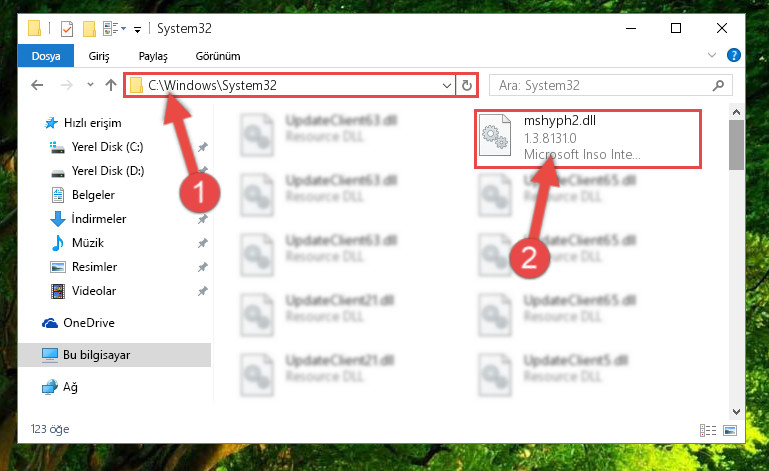Select the mshyph2.dll file
Image resolution: width=769 pixels, height=471 pixels.
click(588, 139)
